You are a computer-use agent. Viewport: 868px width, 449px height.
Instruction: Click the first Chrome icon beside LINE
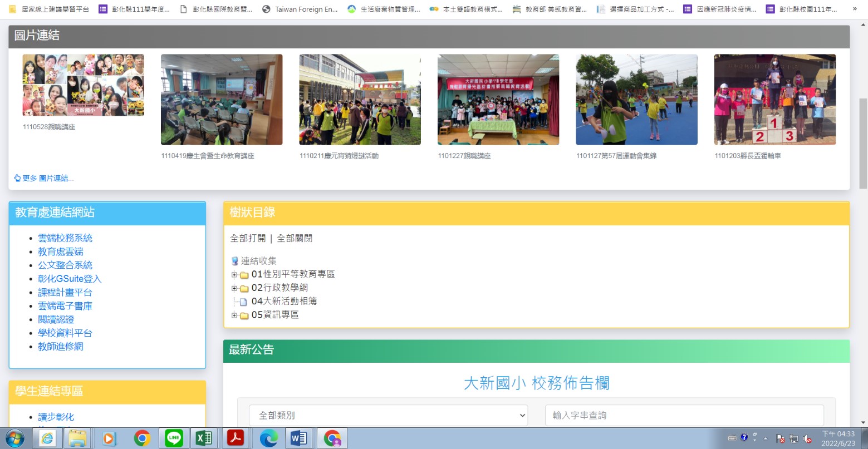143,438
